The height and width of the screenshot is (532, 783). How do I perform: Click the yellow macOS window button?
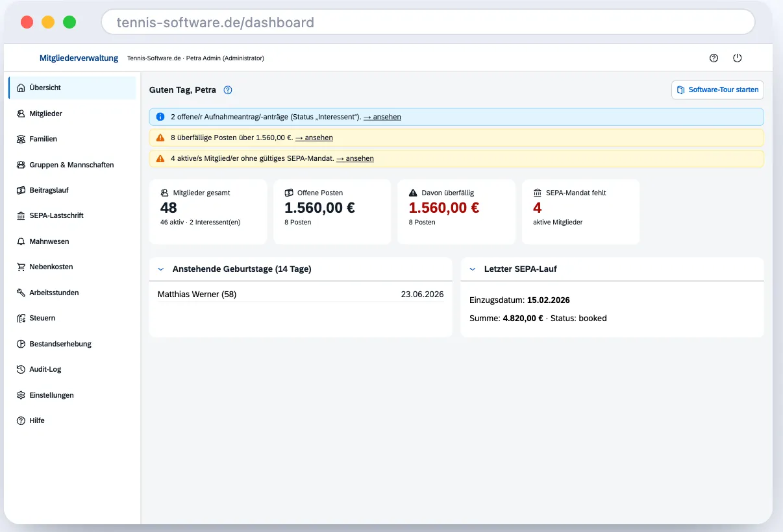48,22
